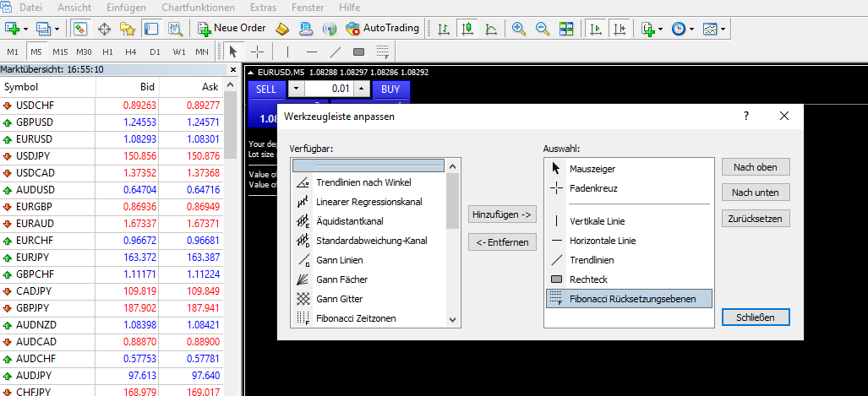Enable chart shift icon
Image resolution: width=868 pixels, height=396 pixels.
click(x=620, y=28)
